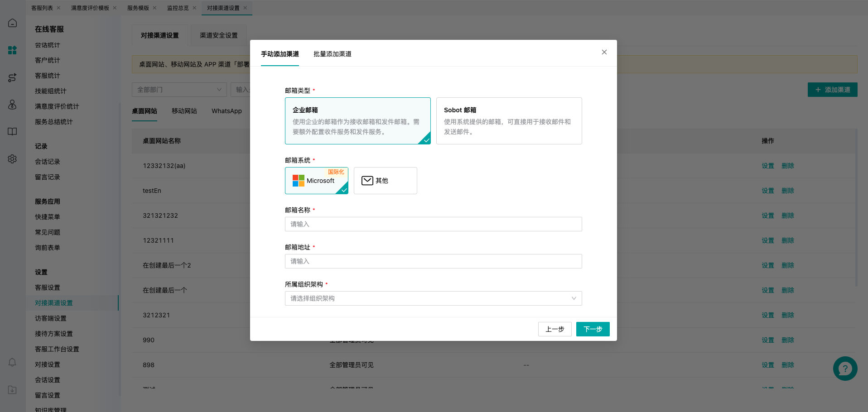The image size is (868, 412).
Task: Click 设置 for row 12332132(aa)
Action: 768,166
